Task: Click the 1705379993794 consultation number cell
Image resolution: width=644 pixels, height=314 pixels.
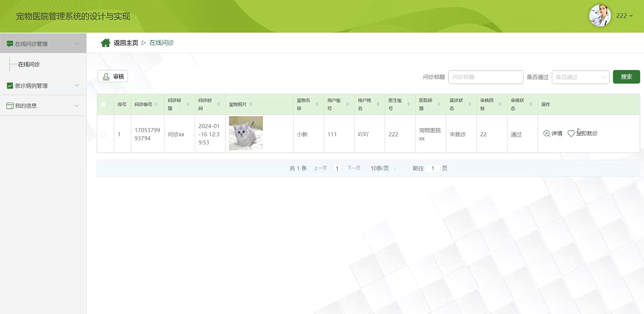Action: tap(147, 134)
